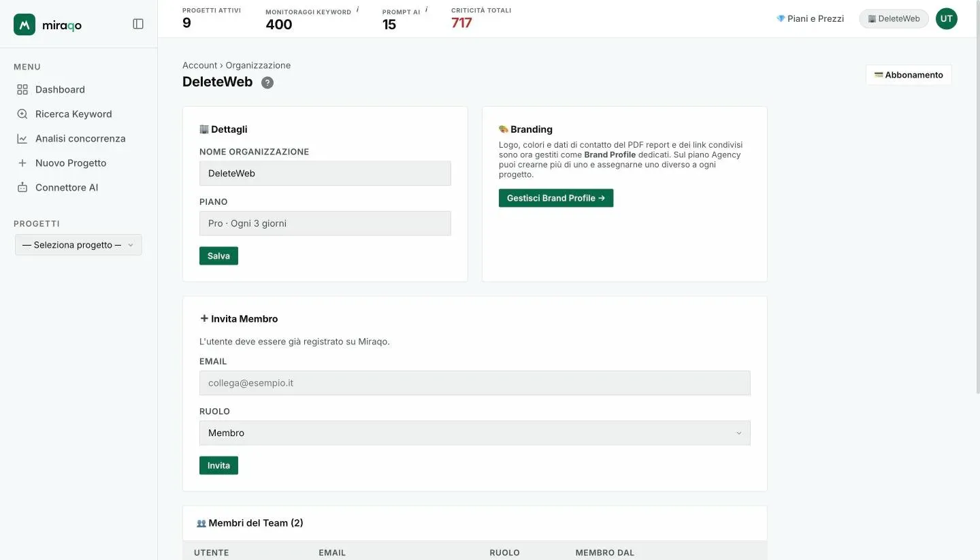Click the Prompt AI value 15

pyautogui.click(x=389, y=24)
